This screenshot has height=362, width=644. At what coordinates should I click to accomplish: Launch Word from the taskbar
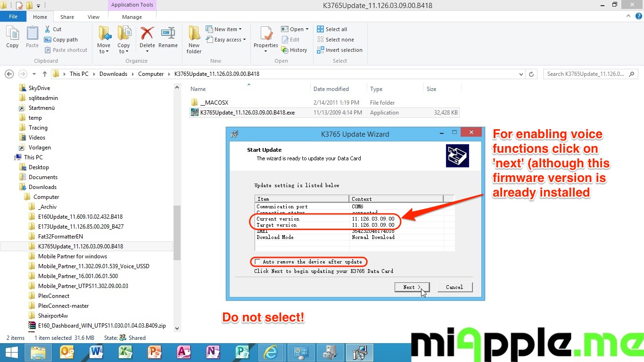pos(96,353)
